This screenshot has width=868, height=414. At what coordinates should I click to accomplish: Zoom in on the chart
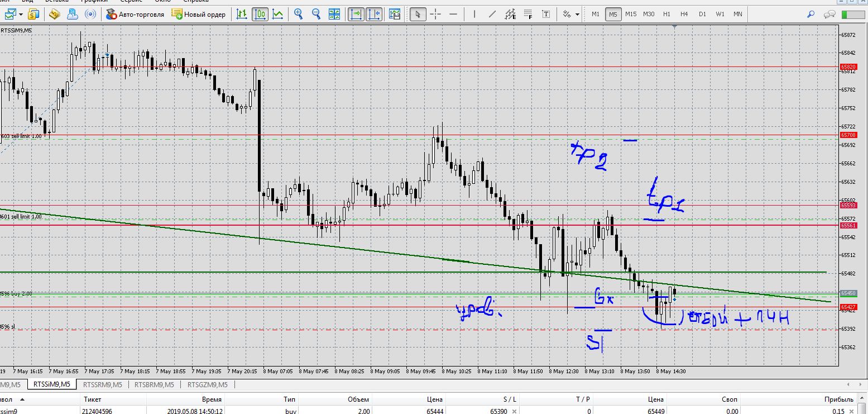coord(299,14)
